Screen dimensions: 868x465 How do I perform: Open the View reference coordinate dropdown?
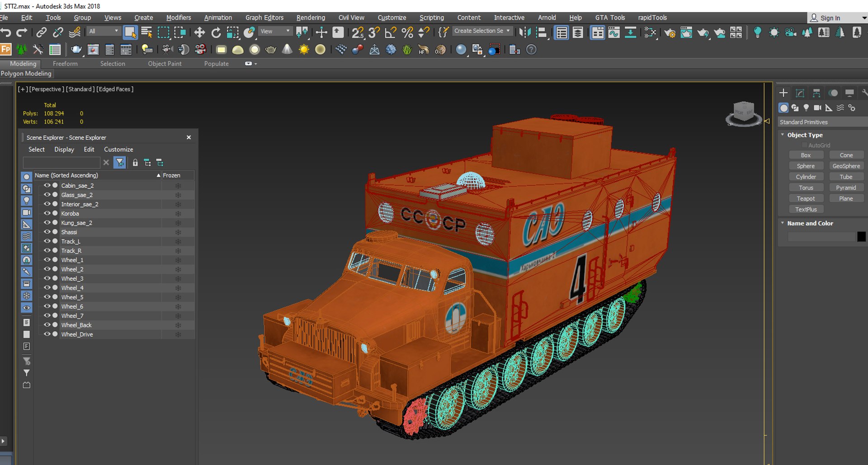coord(275,31)
